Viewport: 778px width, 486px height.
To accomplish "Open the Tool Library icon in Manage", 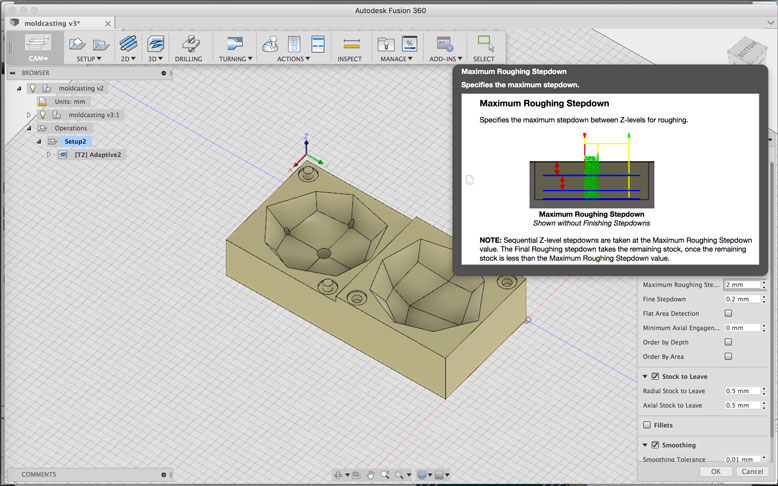I will pyautogui.click(x=386, y=44).
